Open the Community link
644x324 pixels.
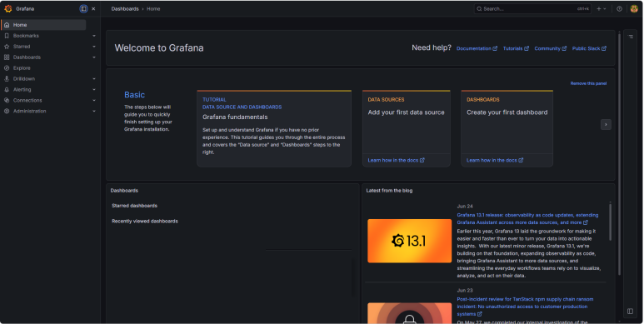551,48
